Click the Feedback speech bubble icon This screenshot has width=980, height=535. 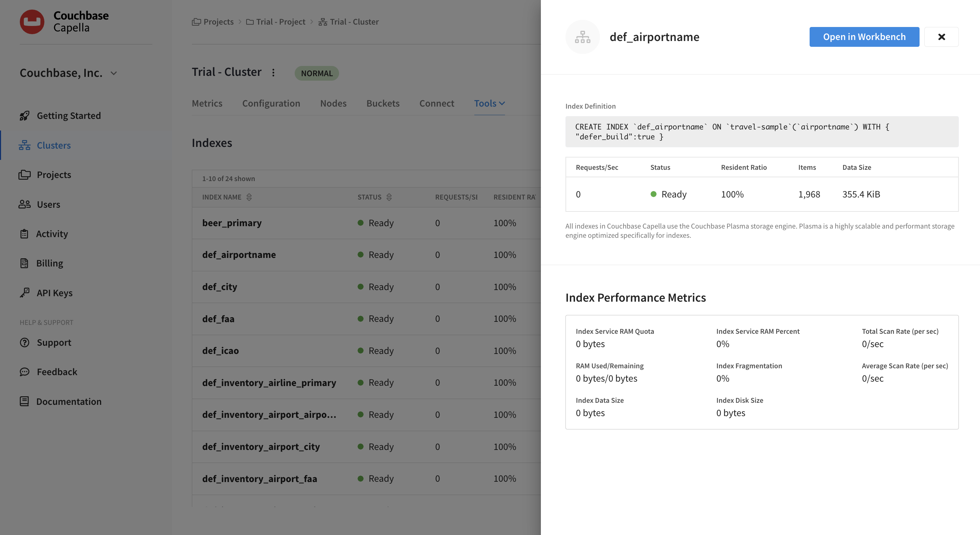pos(24,372)
